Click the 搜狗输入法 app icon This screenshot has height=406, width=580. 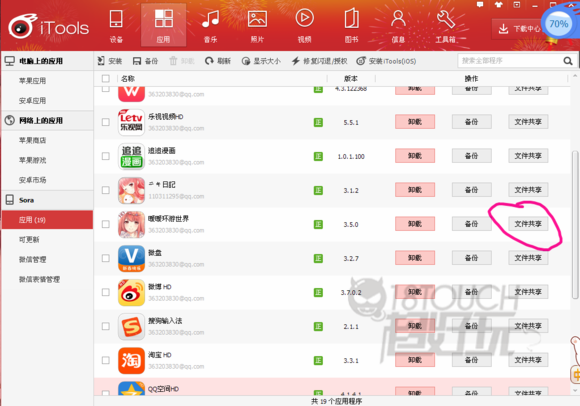(131, 327)
